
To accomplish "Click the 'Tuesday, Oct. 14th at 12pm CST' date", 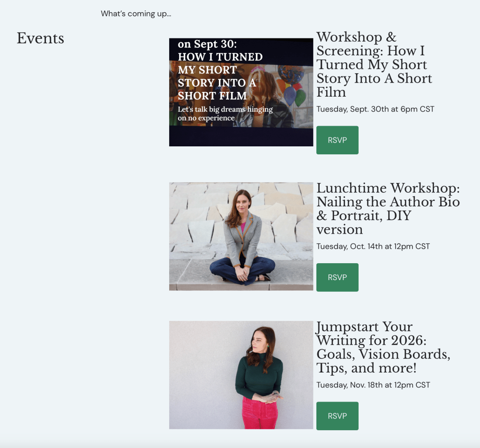I will 373,246.
